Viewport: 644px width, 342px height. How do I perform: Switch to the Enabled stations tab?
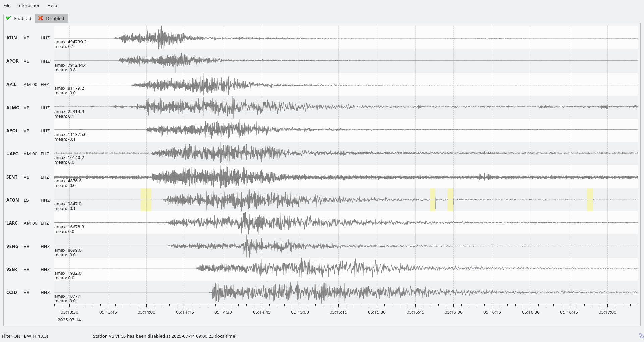(19, 18)
